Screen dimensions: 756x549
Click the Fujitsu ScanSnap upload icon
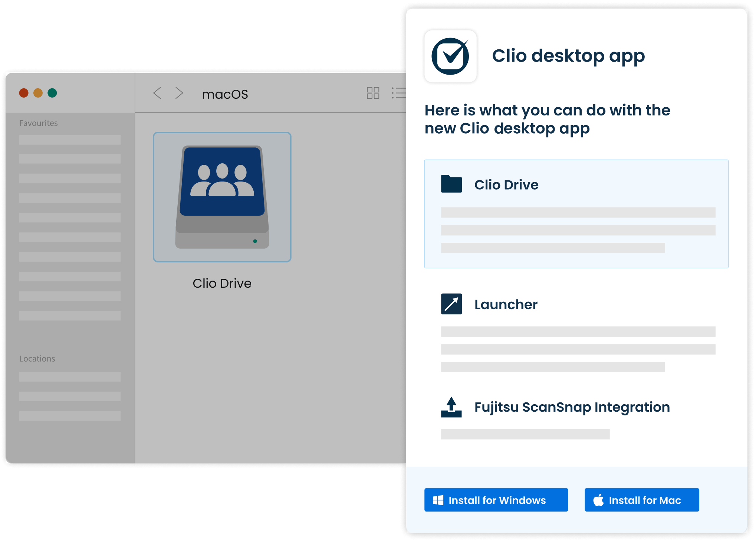(x=451, y=407)
